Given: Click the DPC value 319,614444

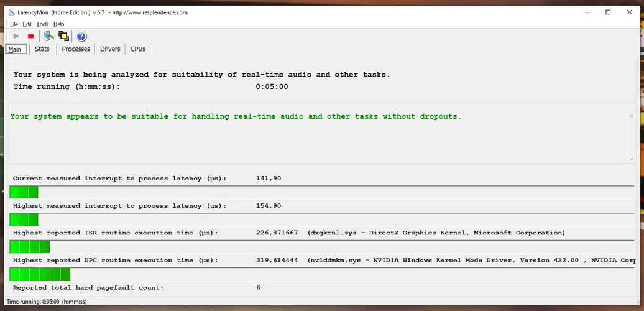Looking at the screenshot, I should pyautogui.click(x=277, y=261).
